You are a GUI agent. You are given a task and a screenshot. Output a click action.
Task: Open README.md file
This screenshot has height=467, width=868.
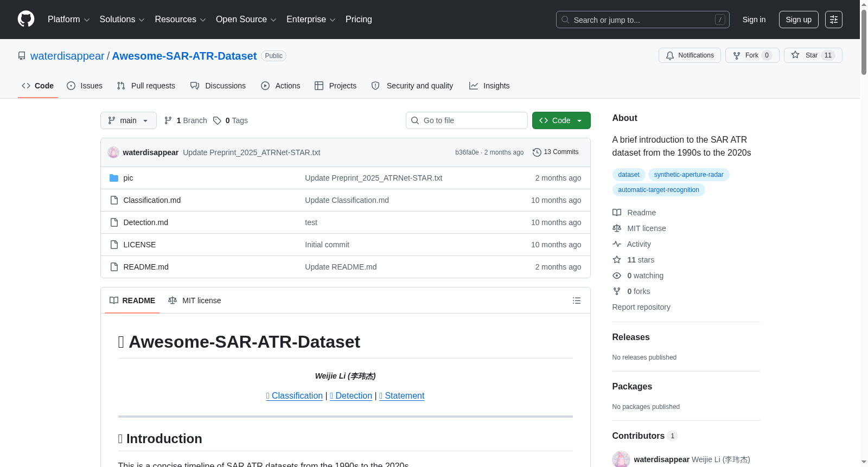[x=146, y=267]
